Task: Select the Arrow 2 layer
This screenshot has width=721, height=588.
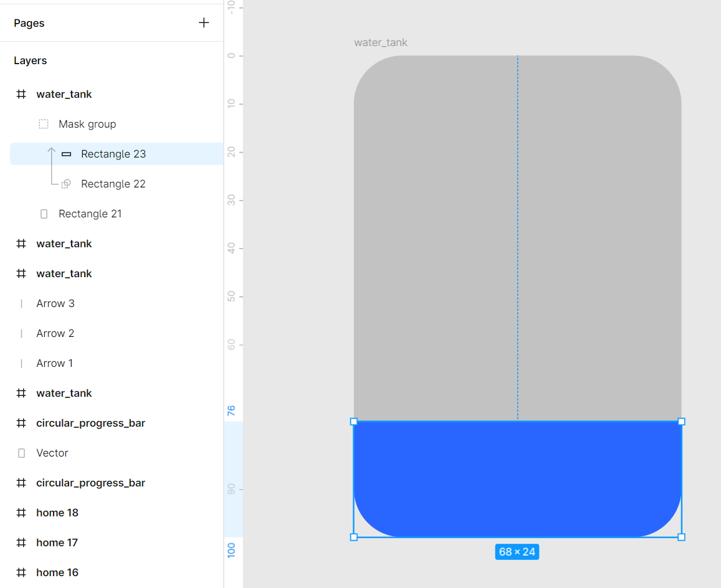Action: 55,333
